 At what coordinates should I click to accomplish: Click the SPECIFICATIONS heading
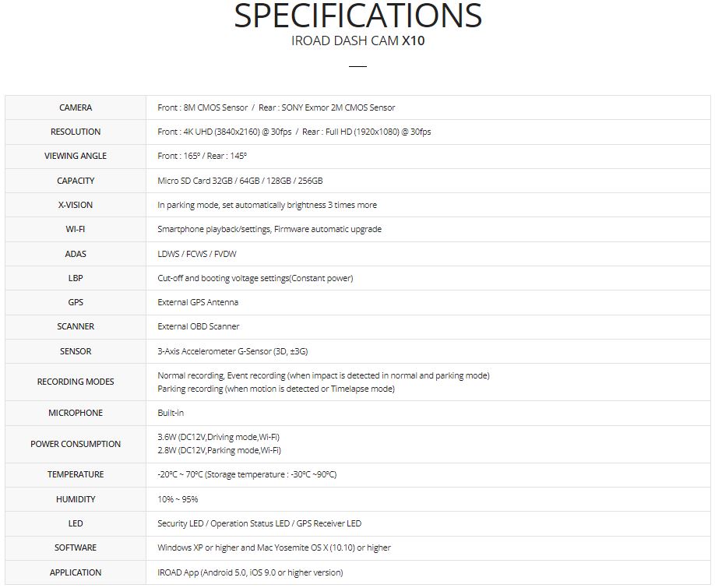pyautogui.click(x=357, y=17)
